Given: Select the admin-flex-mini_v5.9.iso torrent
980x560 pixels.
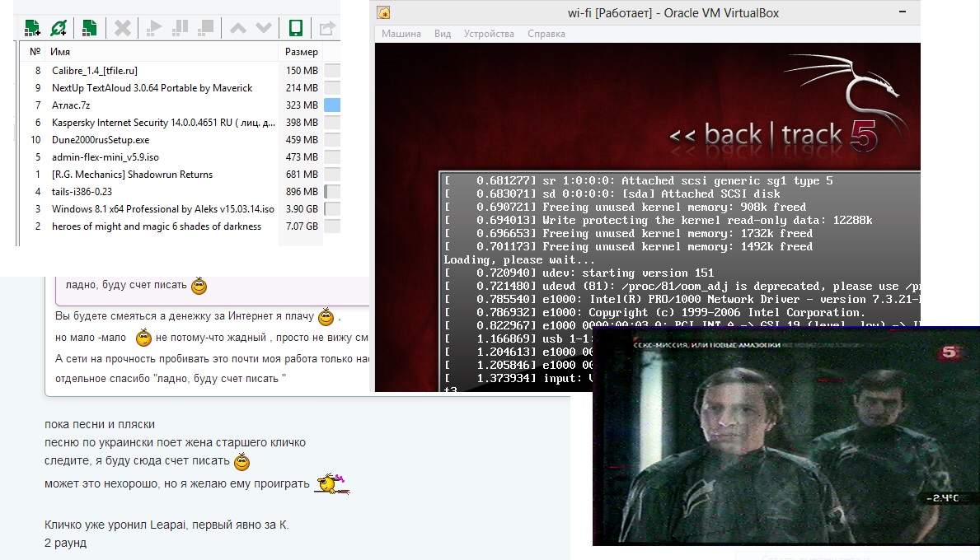Looking at the screenshot, I should pyautogui.click(x=180, y=157).
